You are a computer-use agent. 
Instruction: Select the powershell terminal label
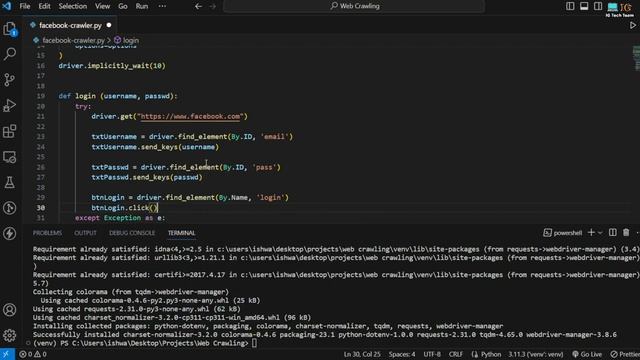562,233
